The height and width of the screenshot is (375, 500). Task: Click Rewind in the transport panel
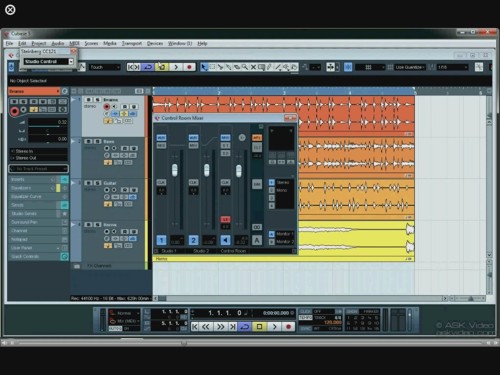pyautogui.click(x=206, y=327)
